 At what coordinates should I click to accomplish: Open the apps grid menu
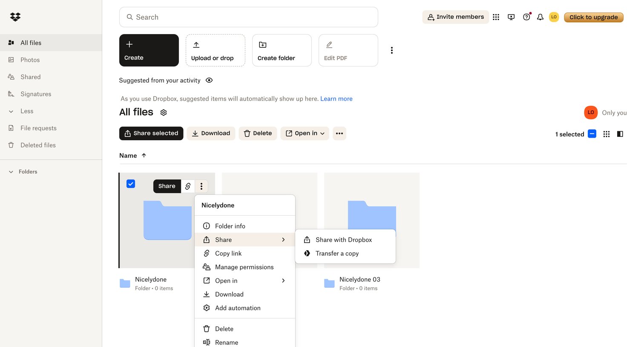tap(496, 17)
